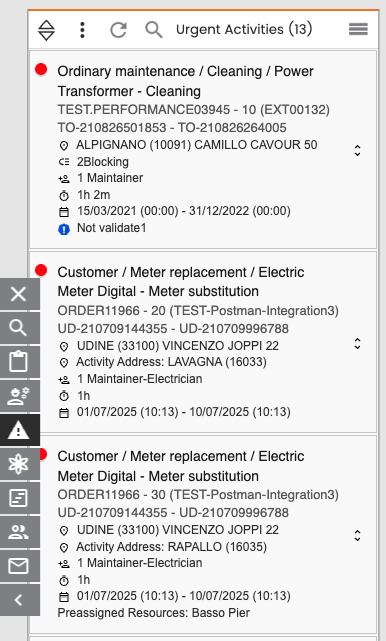Click 'TO-210826501853 - TO-210826264005' text
This screenshot has height=641, width=386.
pyautogui.click(x=172, y=128)
